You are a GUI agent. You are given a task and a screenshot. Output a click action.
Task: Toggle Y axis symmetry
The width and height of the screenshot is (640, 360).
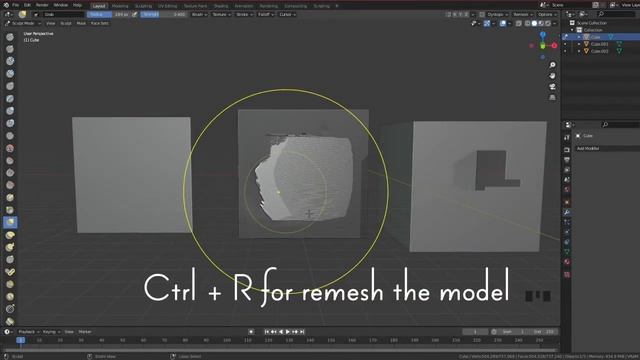(461, 14)
